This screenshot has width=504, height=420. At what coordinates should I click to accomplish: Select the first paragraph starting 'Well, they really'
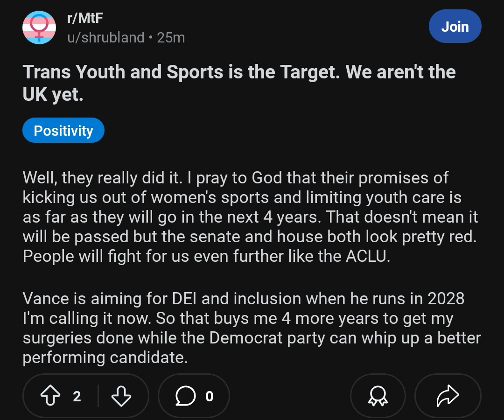tap(251, 217)
